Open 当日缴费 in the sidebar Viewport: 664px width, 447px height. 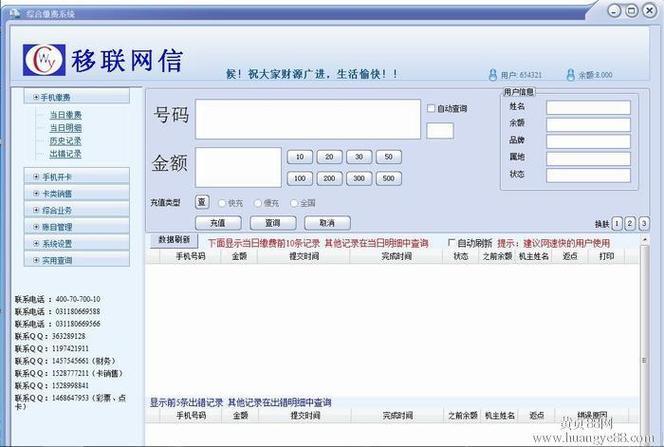click(66, 115)
